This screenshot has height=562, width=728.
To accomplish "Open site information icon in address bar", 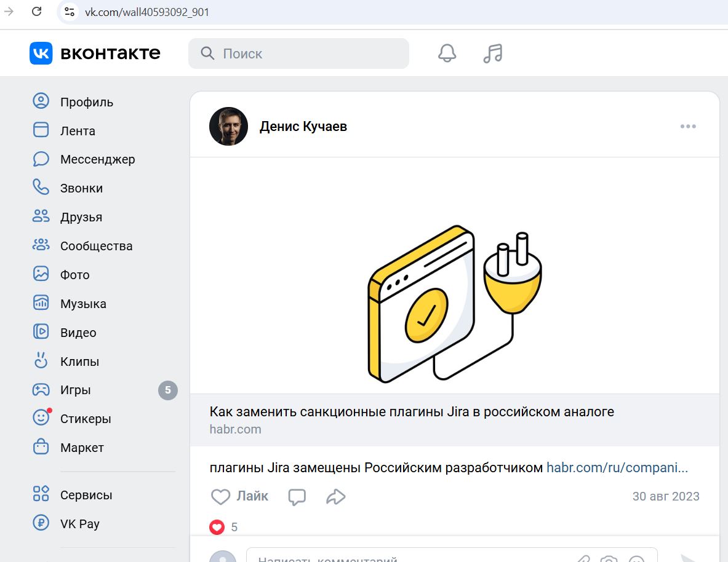I will [70, 12].
